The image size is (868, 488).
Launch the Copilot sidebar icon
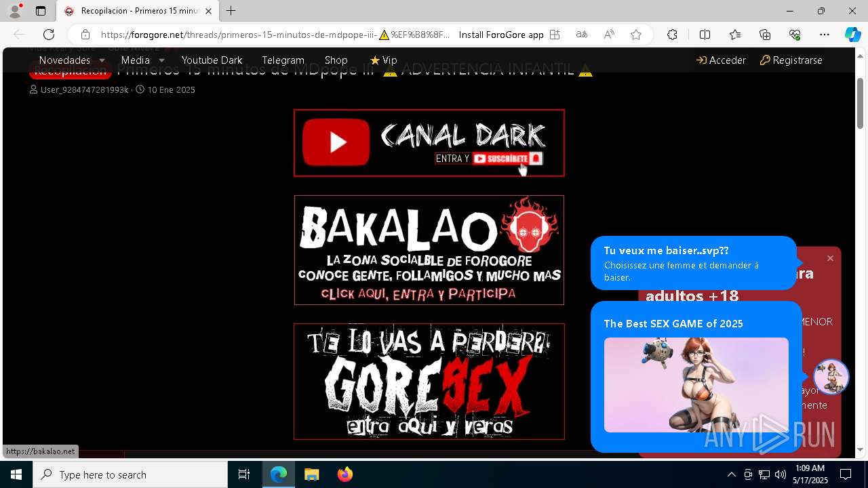pyautogui.click(x=852, y=35)
